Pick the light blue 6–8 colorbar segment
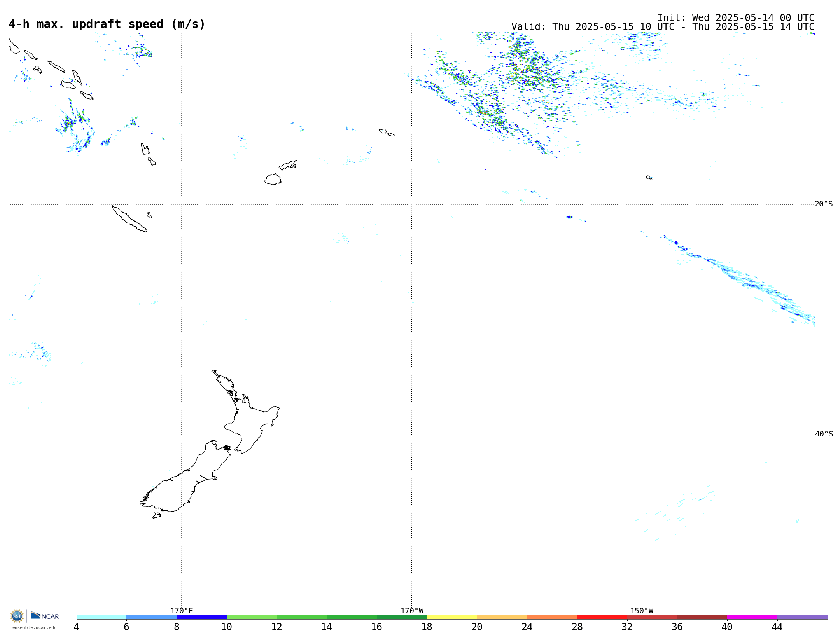Screen dimensions: 840x632 click(x=152, y=617)
